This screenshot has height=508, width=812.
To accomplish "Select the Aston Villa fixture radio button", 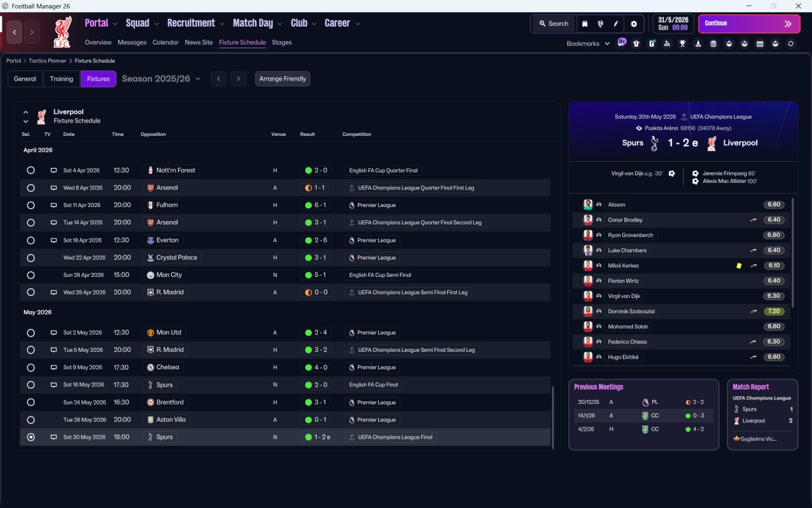I will [x=30, y=420].
